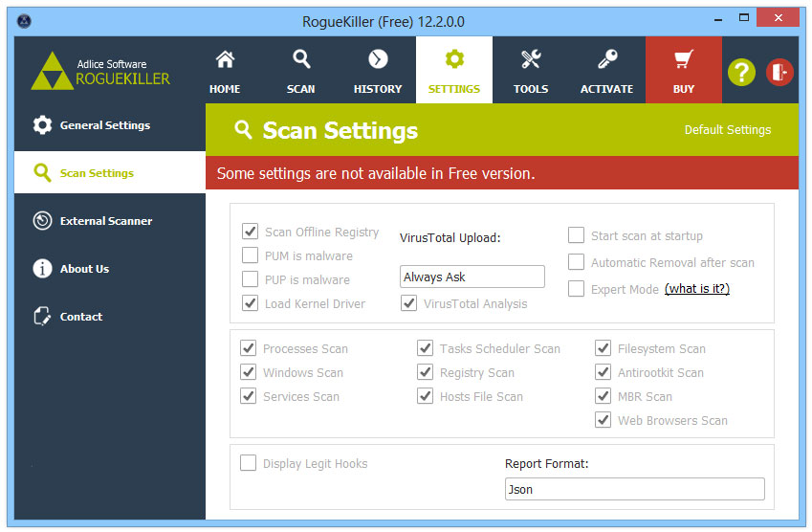Open the History tab arrow icon
The width and height of the screenshot is (812, 532).
tap(378, 59)
